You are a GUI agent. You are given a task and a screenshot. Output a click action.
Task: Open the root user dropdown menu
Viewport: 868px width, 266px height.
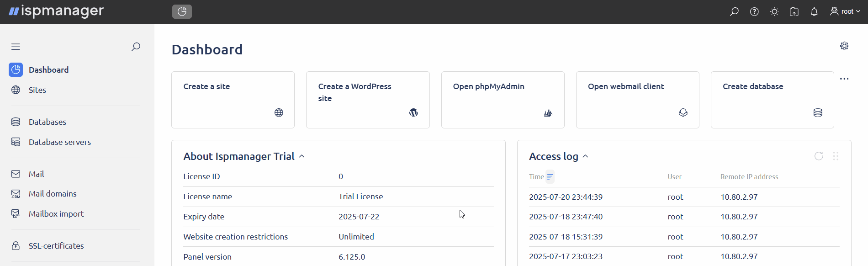(845, 11)
